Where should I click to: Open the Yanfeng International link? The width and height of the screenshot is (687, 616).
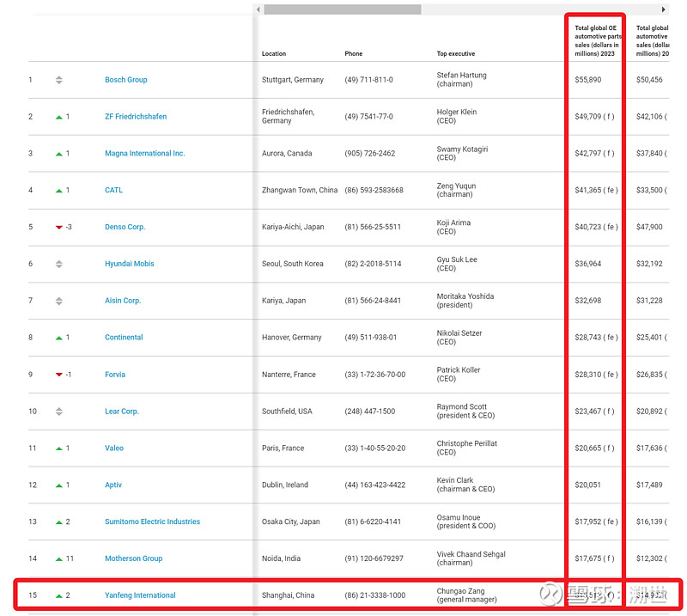point(140,595)
